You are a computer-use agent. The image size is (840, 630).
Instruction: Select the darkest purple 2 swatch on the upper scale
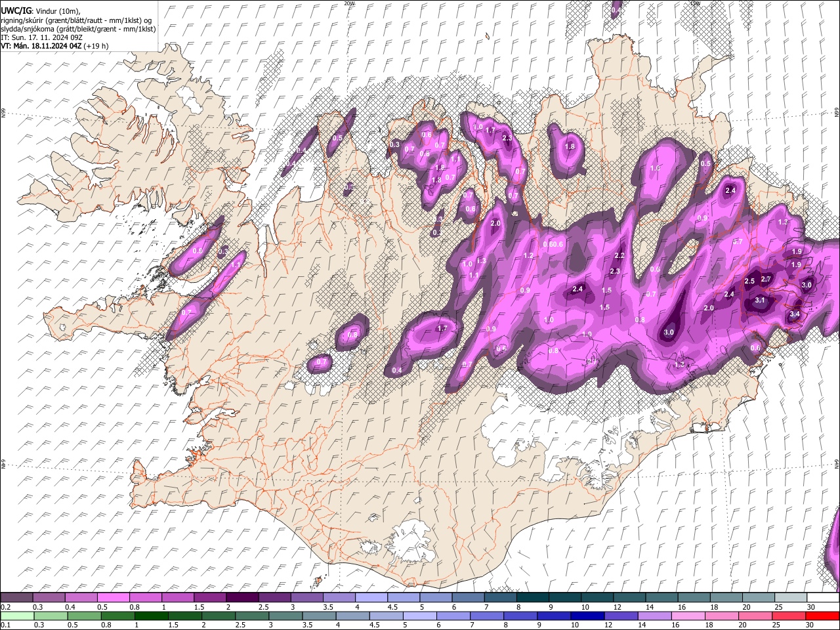click(x=242, y=598)
